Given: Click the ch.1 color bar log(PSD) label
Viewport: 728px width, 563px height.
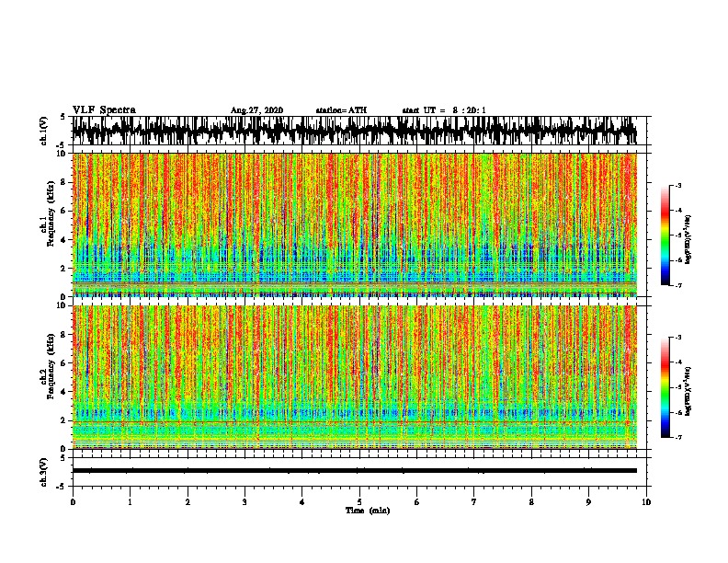Looking at the screenshot, I should pos(688,240).
